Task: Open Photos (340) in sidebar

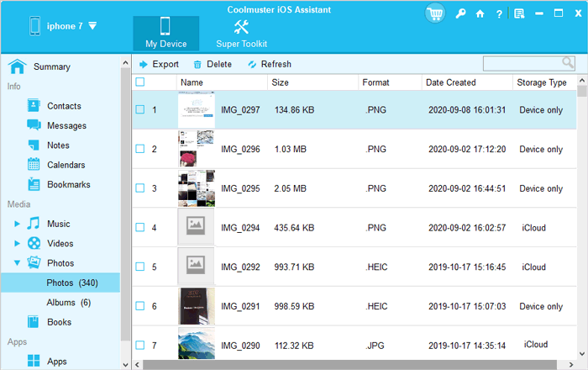Action: (60, 283)
